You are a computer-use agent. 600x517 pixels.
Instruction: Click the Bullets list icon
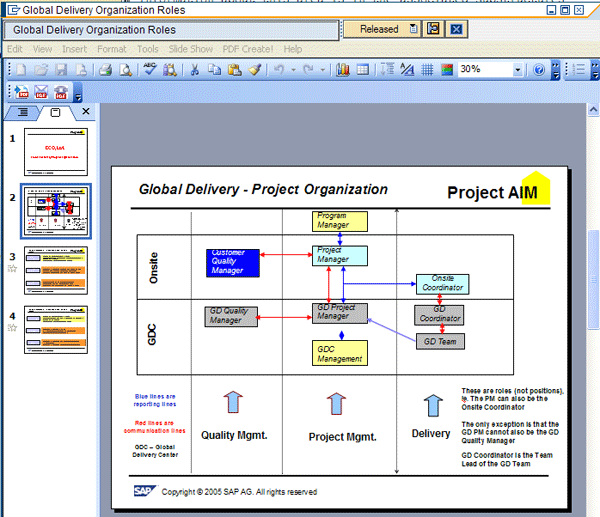[580, 70]
